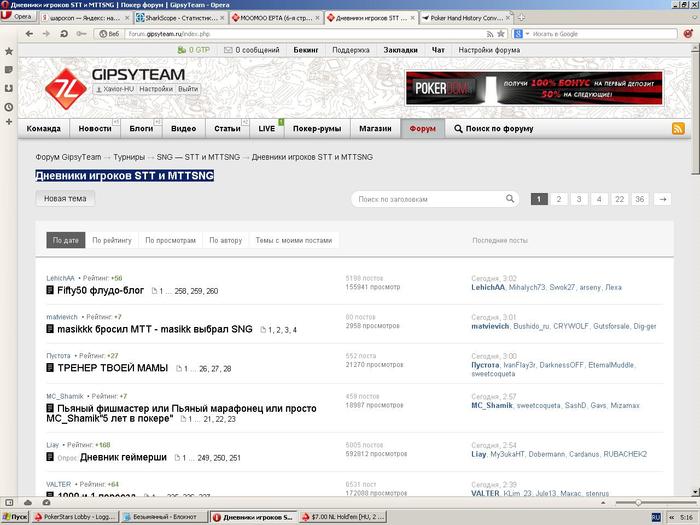Open the LIVE section
Viewport: 700px width, 525px height.
pyautogui.click(x=267, y=129)
